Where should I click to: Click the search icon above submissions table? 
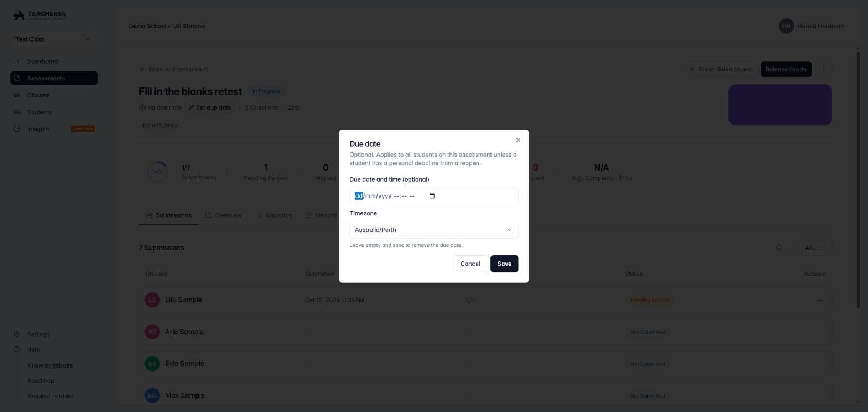pos(779,248)
